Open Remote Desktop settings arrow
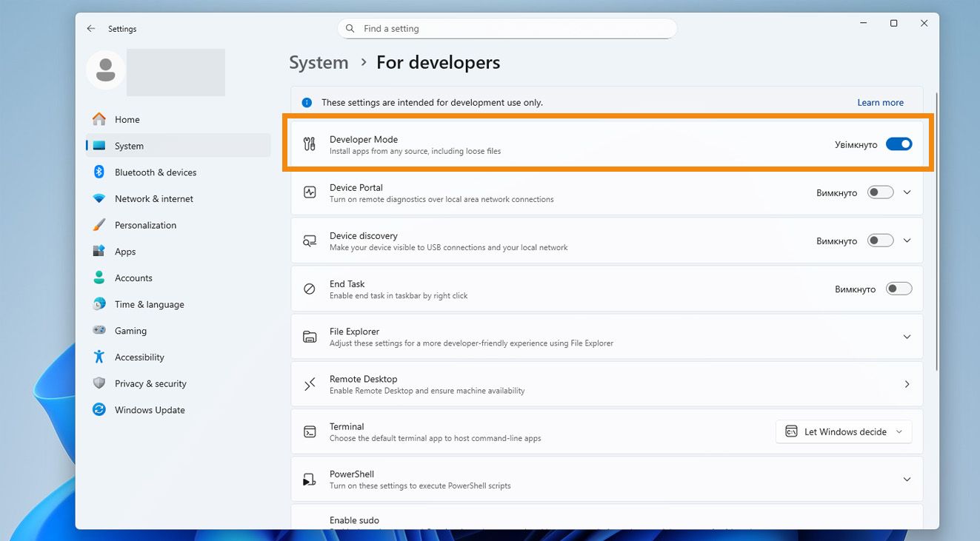The height and width of the screenshot is (541, 980). 907,384
